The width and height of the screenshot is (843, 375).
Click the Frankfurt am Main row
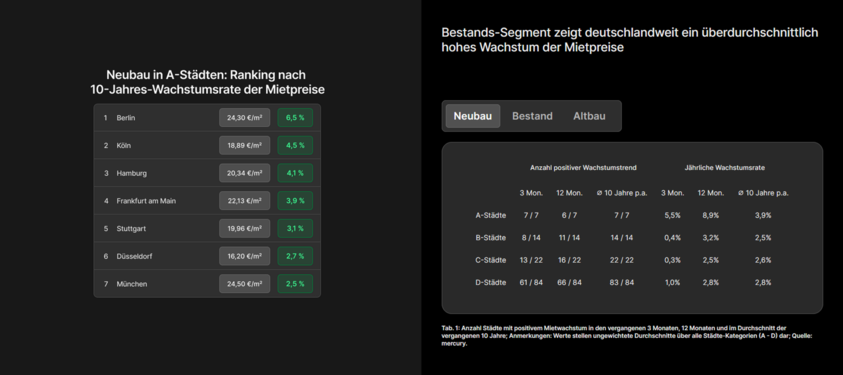207,201
